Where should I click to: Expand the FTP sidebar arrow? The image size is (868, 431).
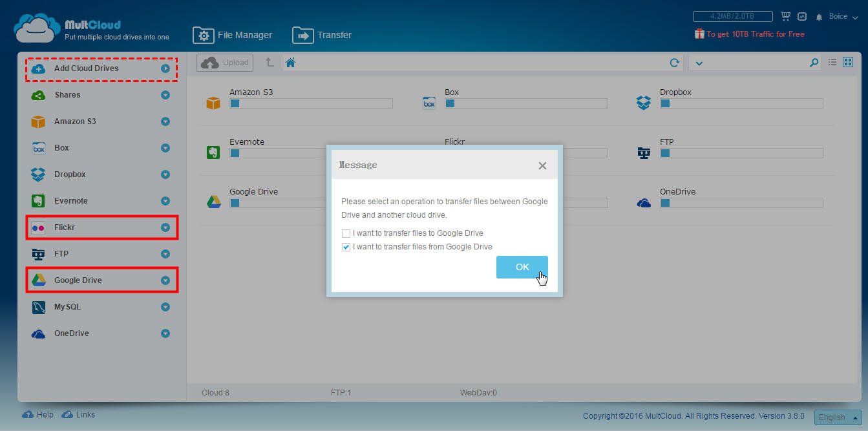pos(165,254)
